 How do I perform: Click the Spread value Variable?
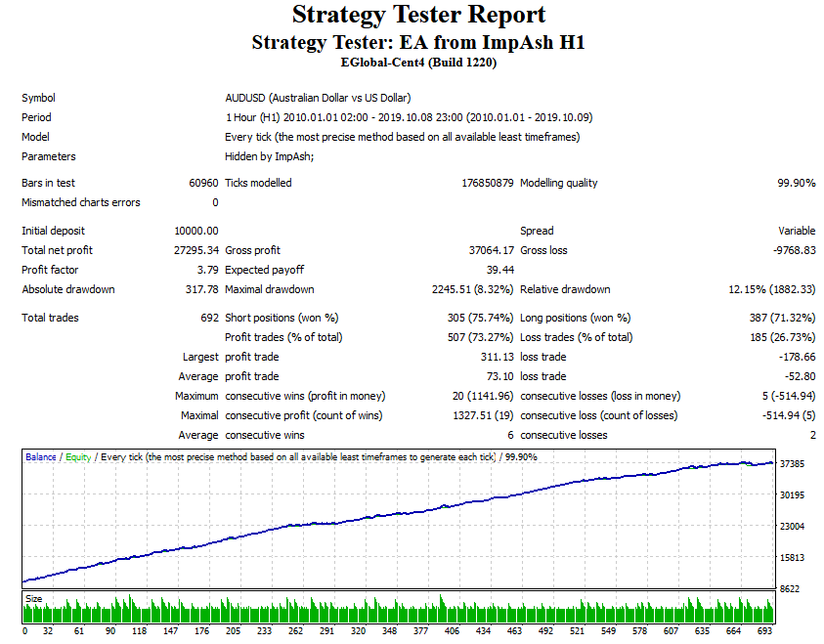point(797,231)
